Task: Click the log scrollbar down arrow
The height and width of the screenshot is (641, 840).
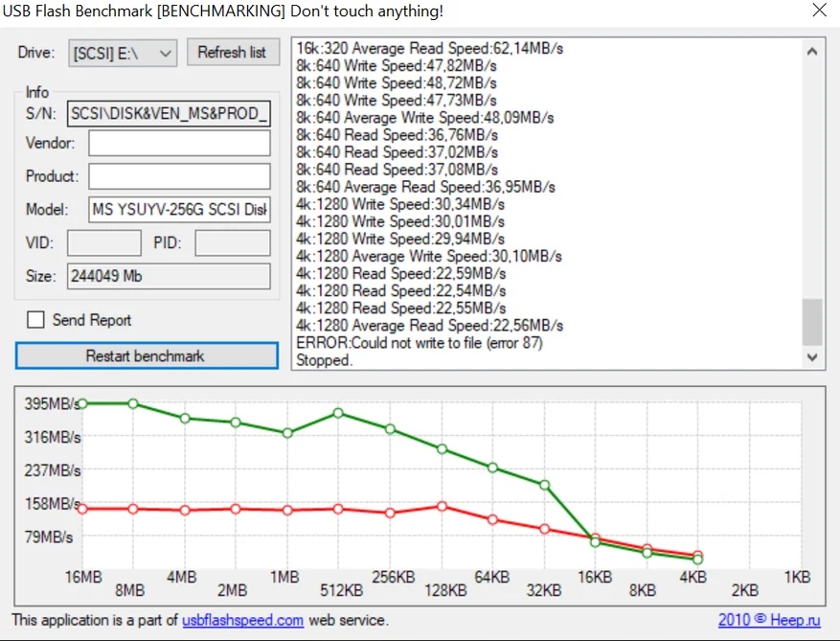Action: [812, 357]
